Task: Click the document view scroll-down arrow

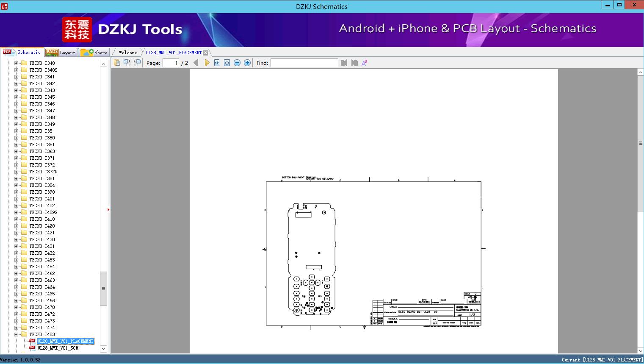Action: 641,350
